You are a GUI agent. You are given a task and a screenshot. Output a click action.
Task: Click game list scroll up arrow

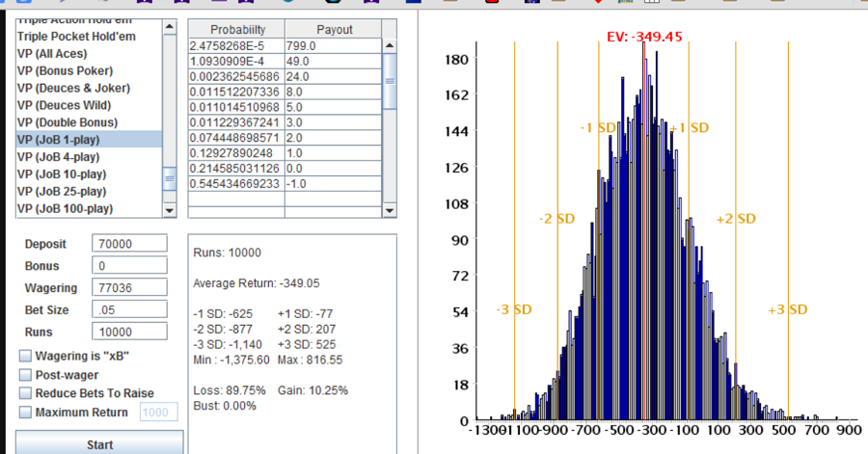(x=170, y=26)
